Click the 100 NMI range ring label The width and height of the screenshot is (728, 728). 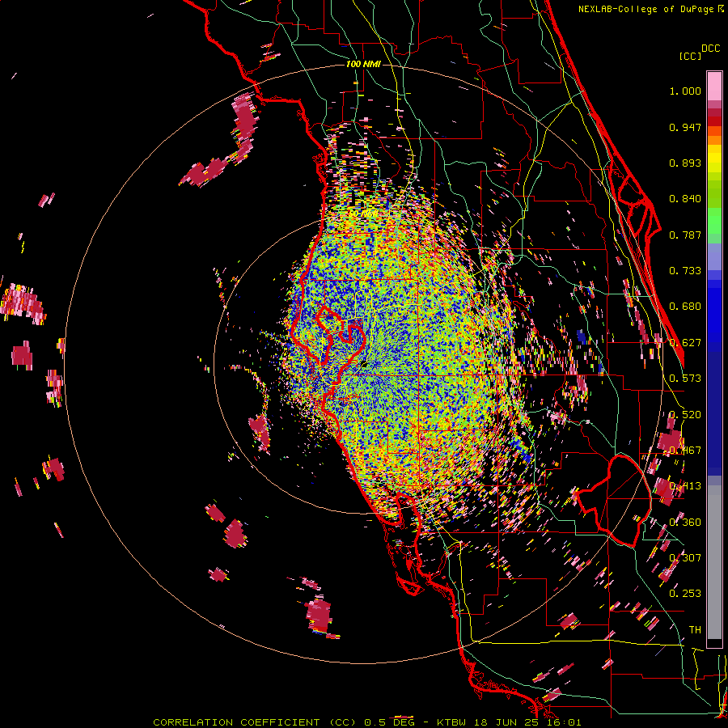(x=363, y=64)
